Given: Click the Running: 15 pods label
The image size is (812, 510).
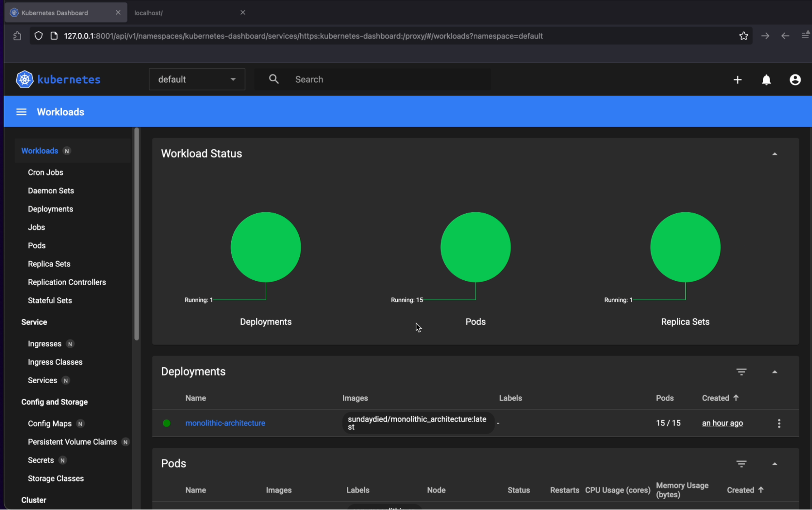Looking at the screenshot, I should click(407, 300).
